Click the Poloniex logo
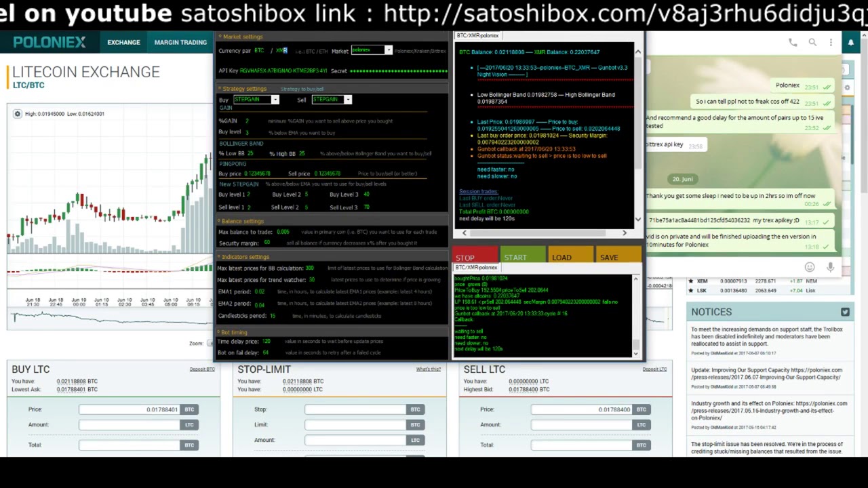 [x=50, y=42]
